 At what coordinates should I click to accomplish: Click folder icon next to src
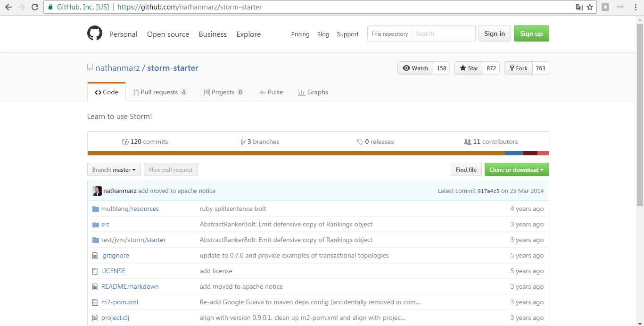[96, 224]
